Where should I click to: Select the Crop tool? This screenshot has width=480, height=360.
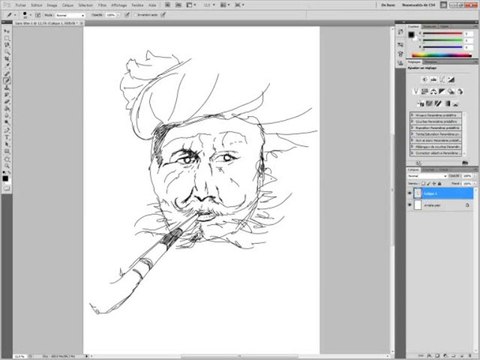[6, 59]
